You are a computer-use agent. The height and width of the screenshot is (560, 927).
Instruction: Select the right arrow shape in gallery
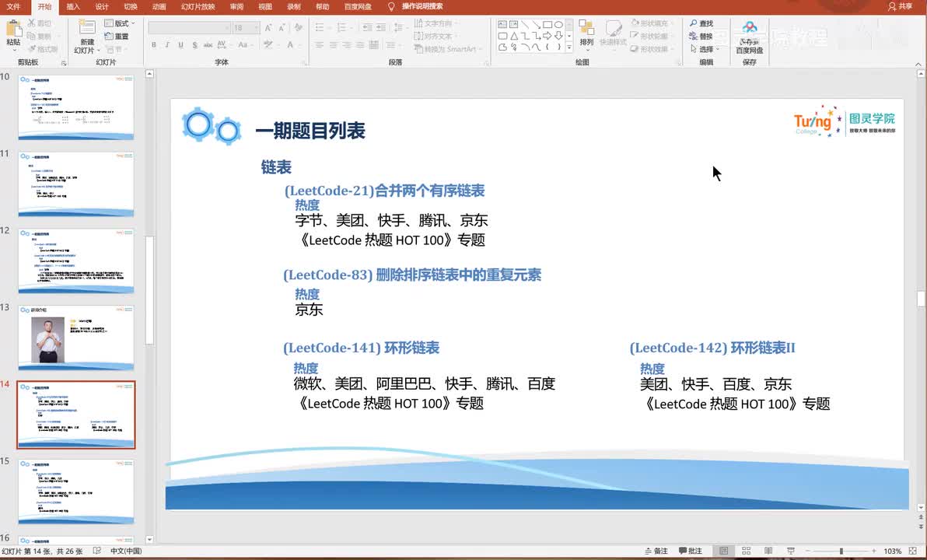[547, 36]
